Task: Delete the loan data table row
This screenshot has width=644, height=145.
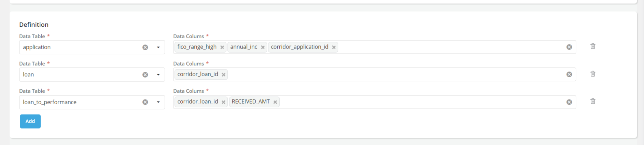Action: (593, 74)
